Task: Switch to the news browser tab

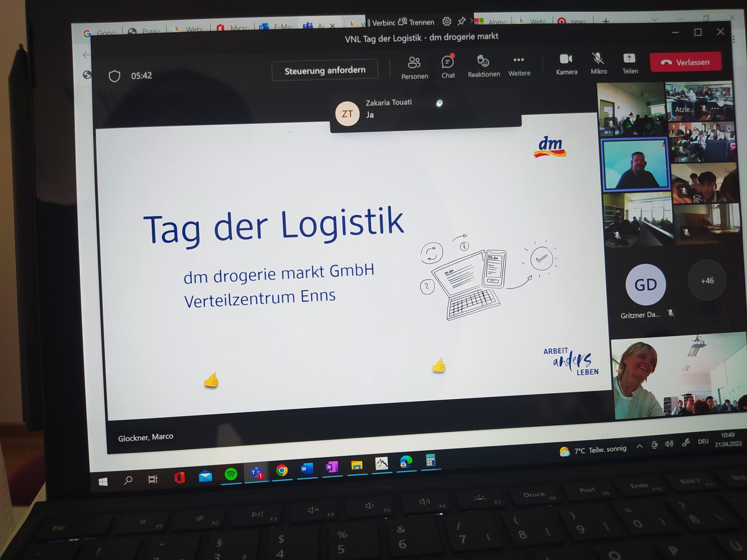Action: 572,21
